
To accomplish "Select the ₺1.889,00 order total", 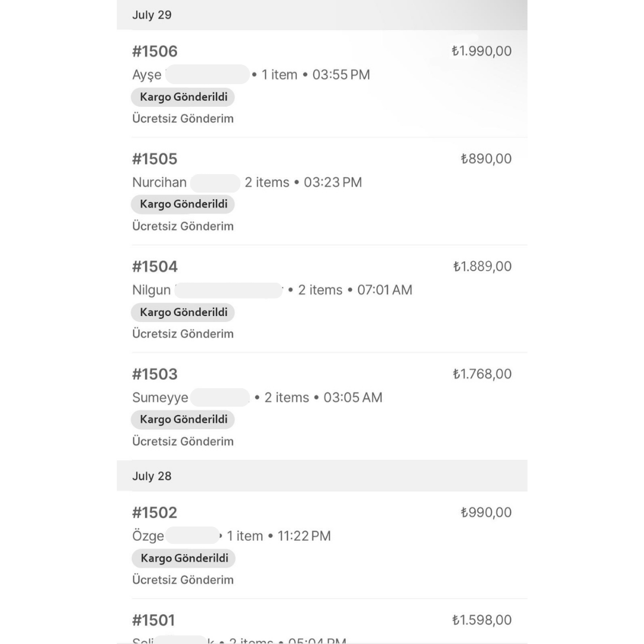I will [x=482, y=267].
